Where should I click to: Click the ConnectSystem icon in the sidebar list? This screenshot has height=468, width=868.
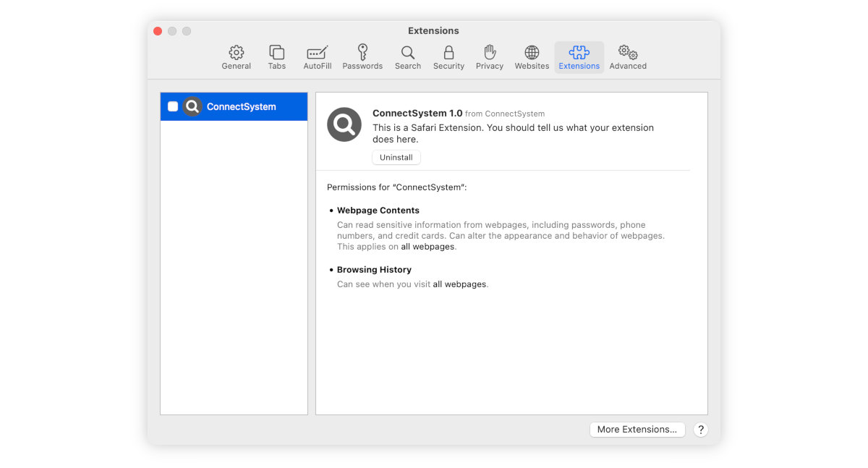192,106
